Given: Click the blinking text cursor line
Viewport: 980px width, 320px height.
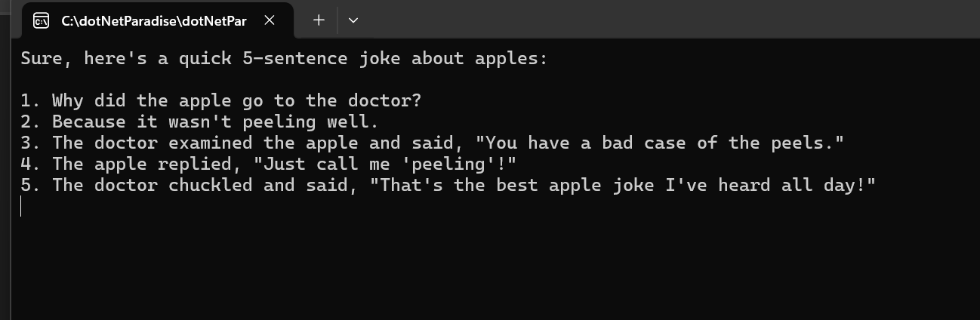Looking at the screenshot, I should (x=21, y=206).
